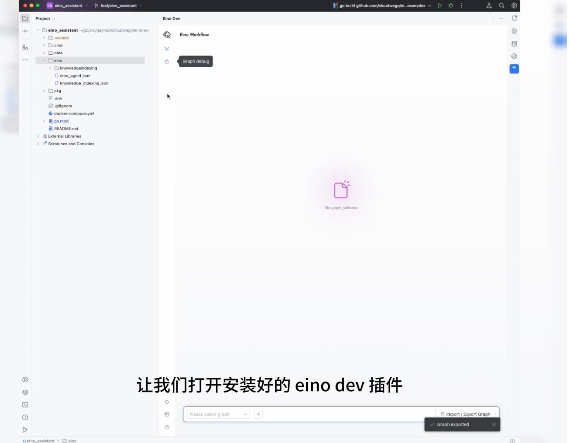Open the .env file
Image resolution: width=570 pixels, height=443 pixels.
pos(55,98)
